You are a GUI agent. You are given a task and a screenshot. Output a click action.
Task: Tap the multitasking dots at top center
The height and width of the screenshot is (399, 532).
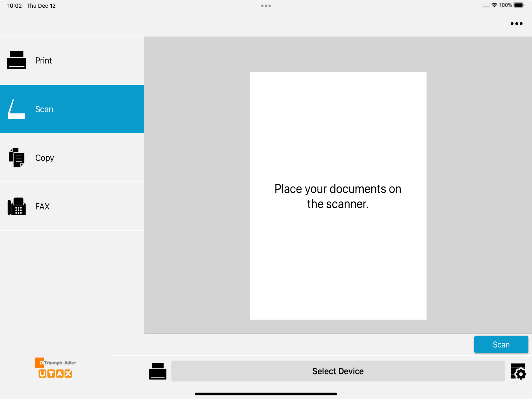coord(266,6)
